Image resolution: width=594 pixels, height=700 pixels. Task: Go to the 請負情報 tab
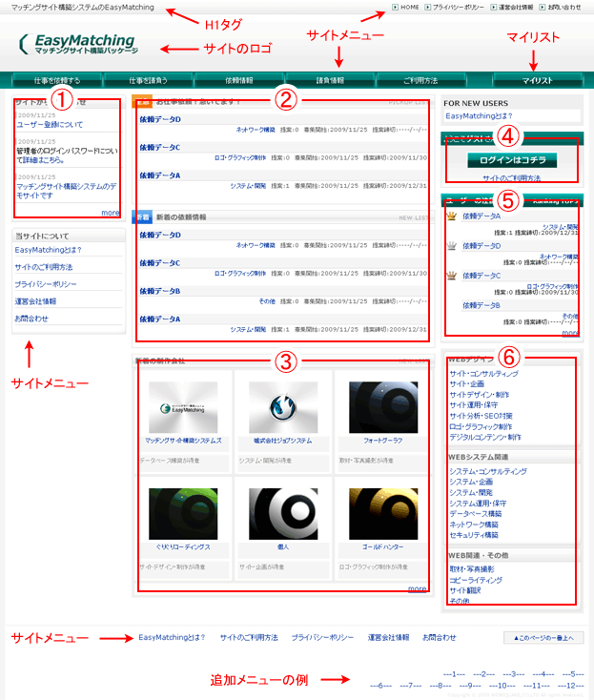[329, 81]
